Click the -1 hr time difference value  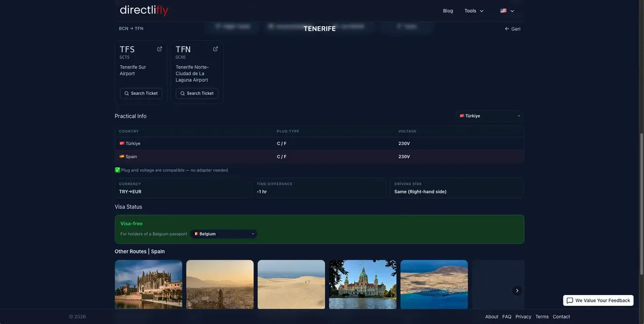click(x=262, y=192)
